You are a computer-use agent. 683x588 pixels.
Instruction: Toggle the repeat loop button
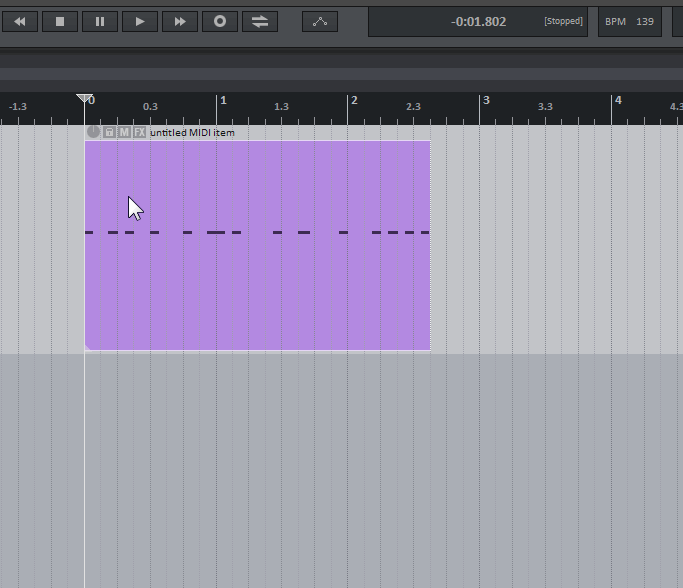(260, 21)
